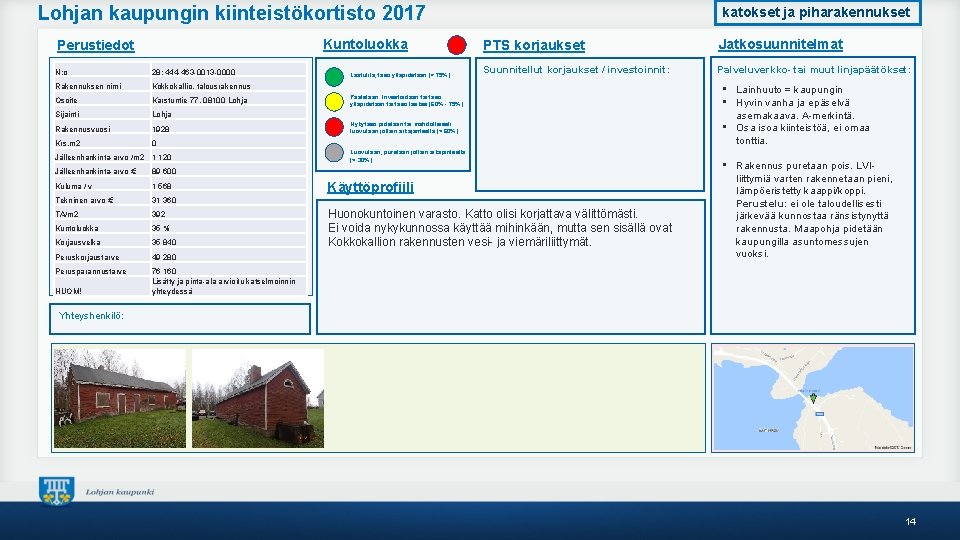Click the building name "Kokkokallio, talousrakennus"

click(x=201, y=86)
